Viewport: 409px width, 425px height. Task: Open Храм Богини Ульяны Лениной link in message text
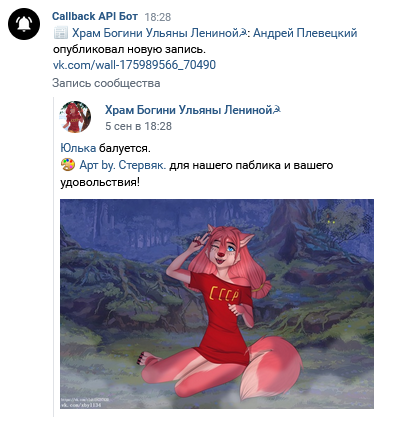(159, 33)
